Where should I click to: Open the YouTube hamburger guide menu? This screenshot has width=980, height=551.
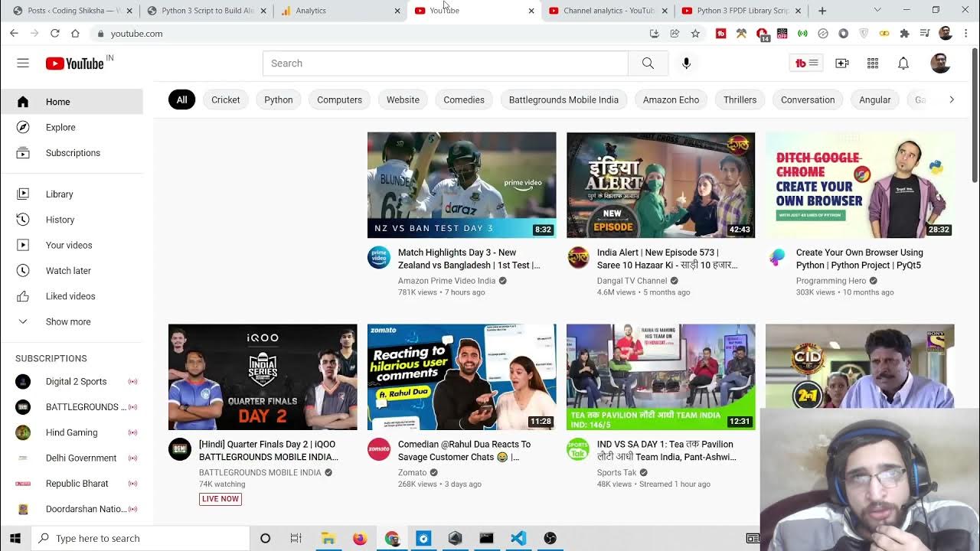23,64
